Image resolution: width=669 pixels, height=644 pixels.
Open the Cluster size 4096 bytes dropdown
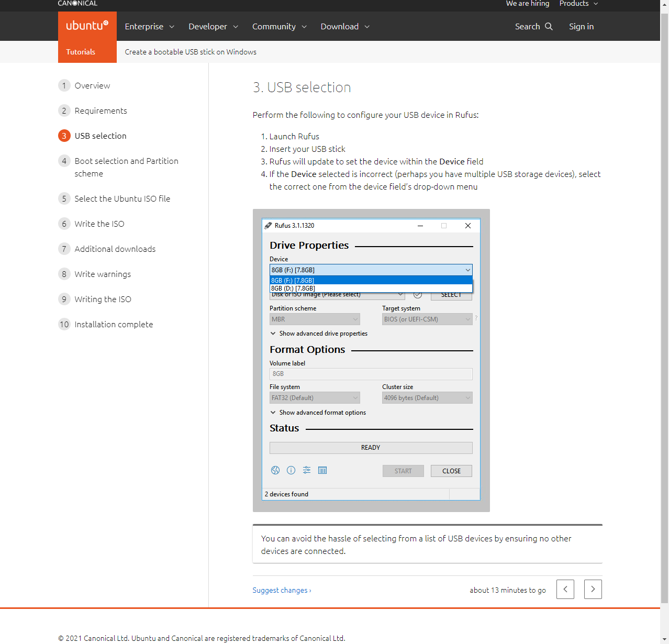point(427,398)
